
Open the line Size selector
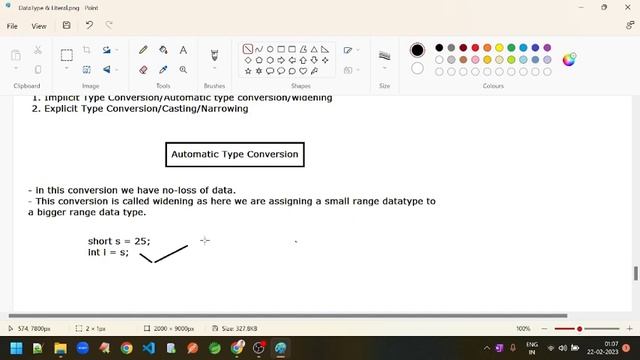point(384,56)
